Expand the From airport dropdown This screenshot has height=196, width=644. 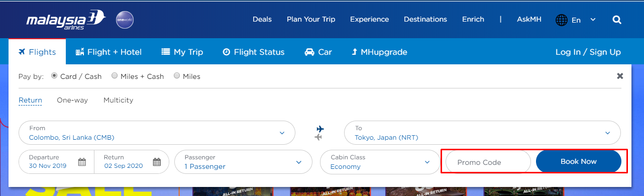(157, 133)
